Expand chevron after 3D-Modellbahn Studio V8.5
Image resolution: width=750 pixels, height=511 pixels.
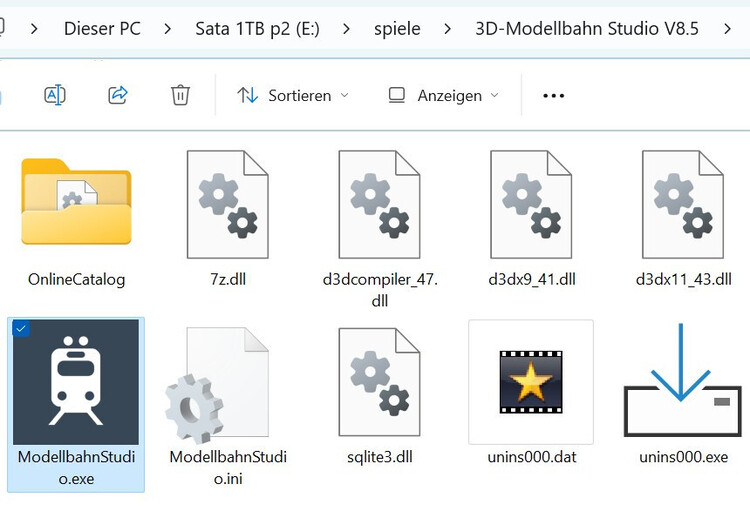click(x=727, y=28)
